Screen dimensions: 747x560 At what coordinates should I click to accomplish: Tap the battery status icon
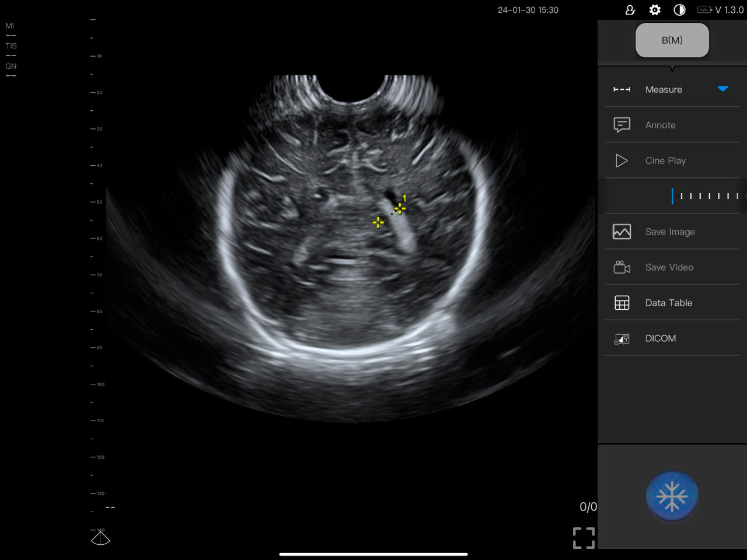[x=704, y=10]
